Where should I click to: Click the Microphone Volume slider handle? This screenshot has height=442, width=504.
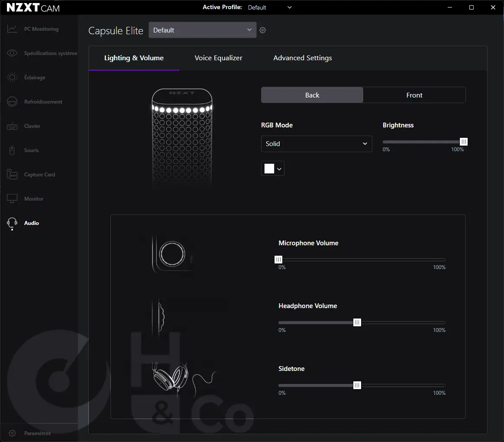pos(278,260)
